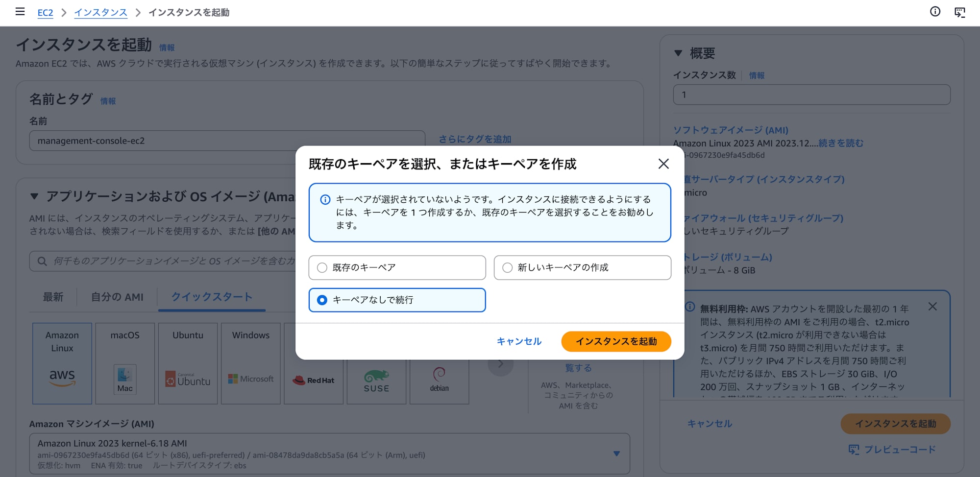980x477 pixels.
Task: Click さらにタグを追加 link
Action: (475, 140)
